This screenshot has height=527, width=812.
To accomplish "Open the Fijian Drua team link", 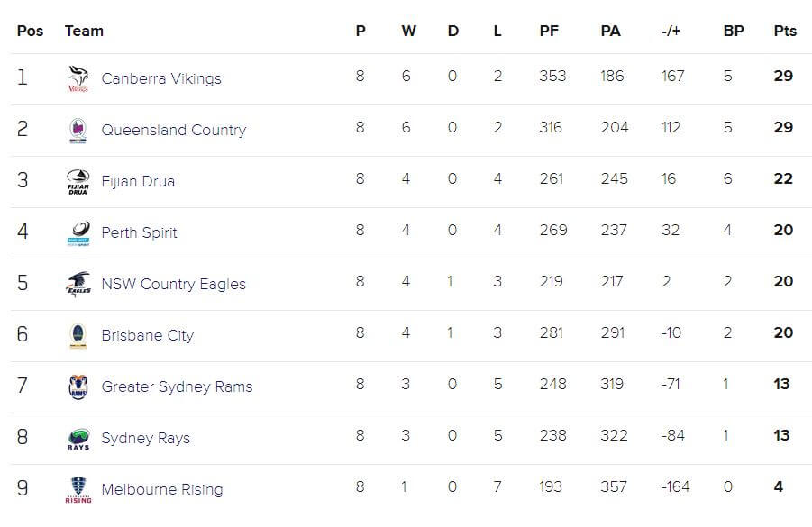I will pos(138,181).
